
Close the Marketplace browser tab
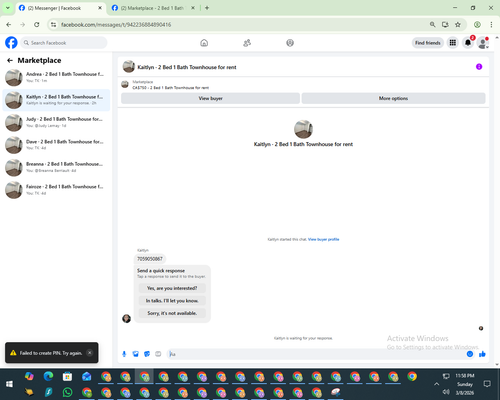tap(193, 8)
